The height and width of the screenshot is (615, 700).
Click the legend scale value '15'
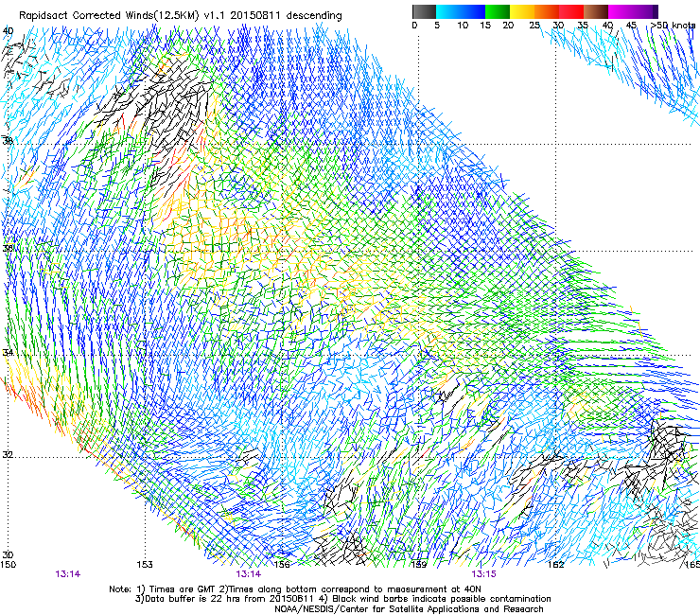(485, 26)
